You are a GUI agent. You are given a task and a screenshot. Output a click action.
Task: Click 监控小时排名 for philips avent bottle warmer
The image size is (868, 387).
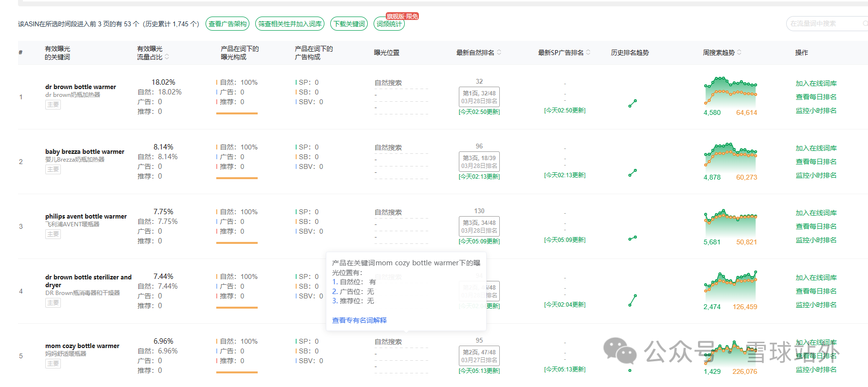[816, 240]
